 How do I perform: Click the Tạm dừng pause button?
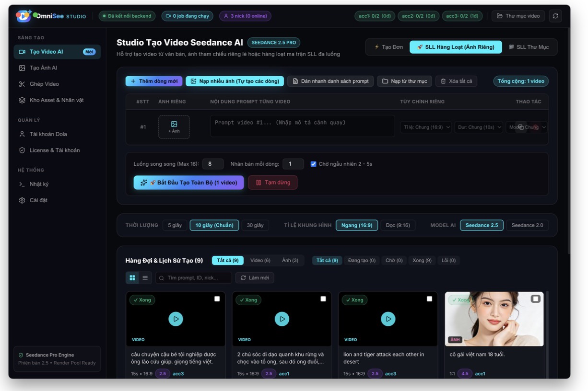(x=273, y=183)
